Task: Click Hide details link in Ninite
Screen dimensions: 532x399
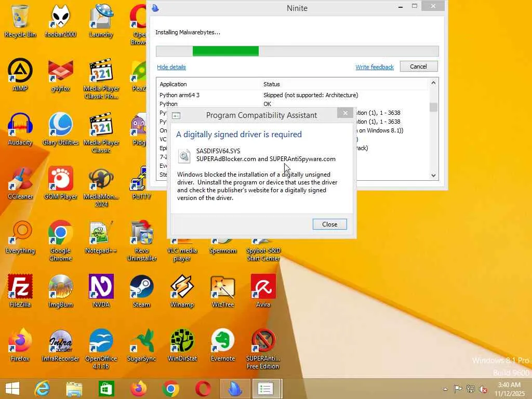Action: click(171, 67)
